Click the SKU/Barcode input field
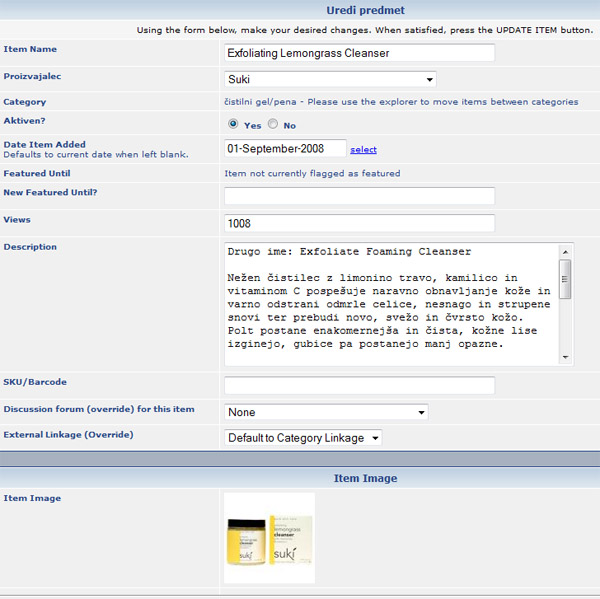The width and height of the screenshot is (600, 599). tap(359, 385)
